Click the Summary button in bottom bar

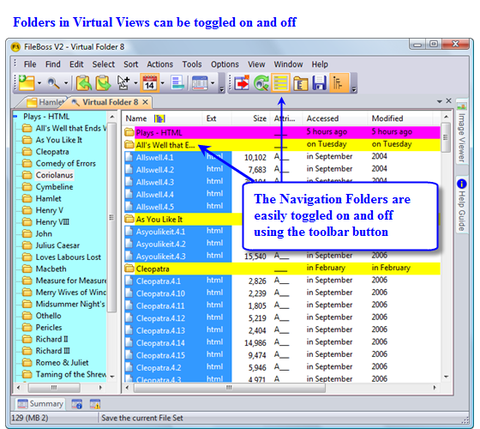40,404
